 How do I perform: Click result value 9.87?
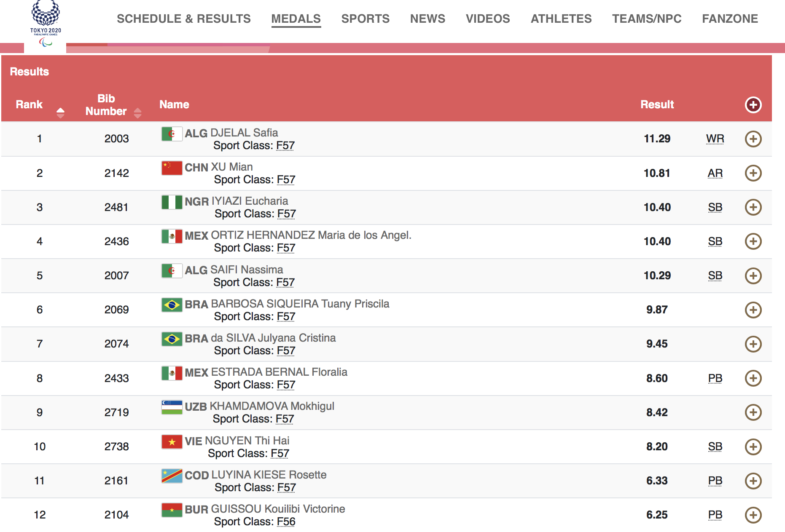[x=657, y=310]
